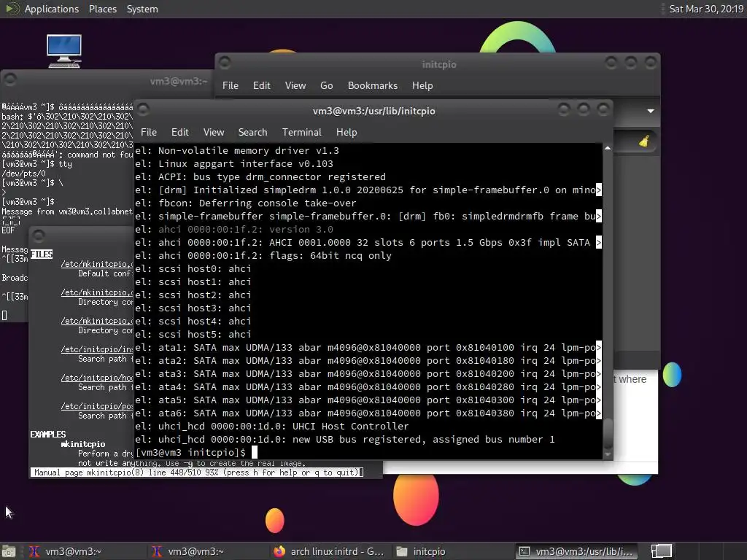747x560 pixels.
Task: Click the window menu button of man page window
Action: (39, 236)
